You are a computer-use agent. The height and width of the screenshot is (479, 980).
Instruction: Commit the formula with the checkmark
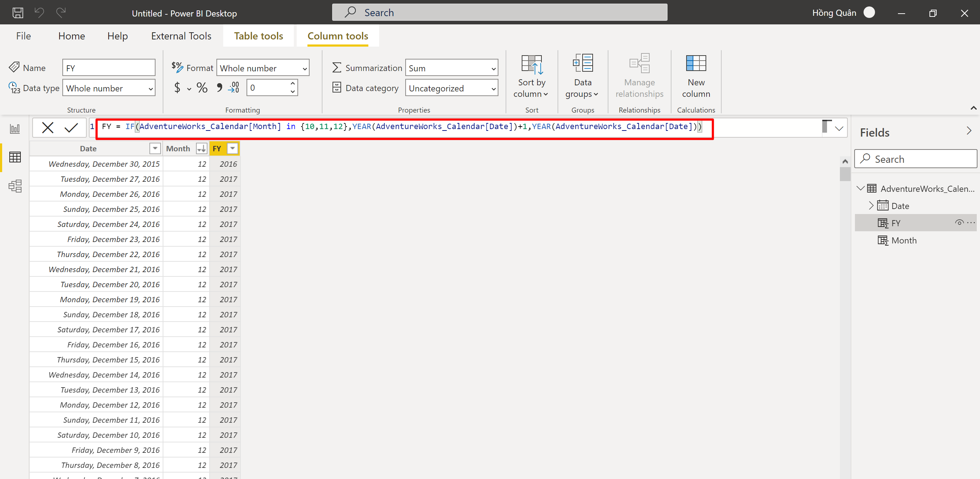click(71, 128)
